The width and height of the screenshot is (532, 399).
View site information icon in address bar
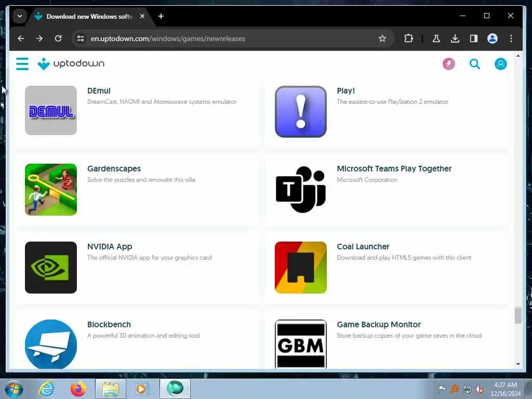[81, 38]
